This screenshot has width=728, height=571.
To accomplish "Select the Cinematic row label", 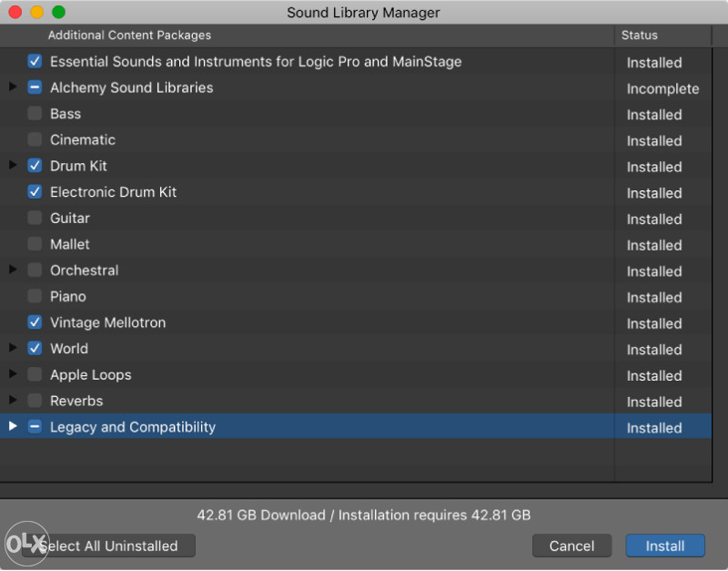I will [83, 140].
